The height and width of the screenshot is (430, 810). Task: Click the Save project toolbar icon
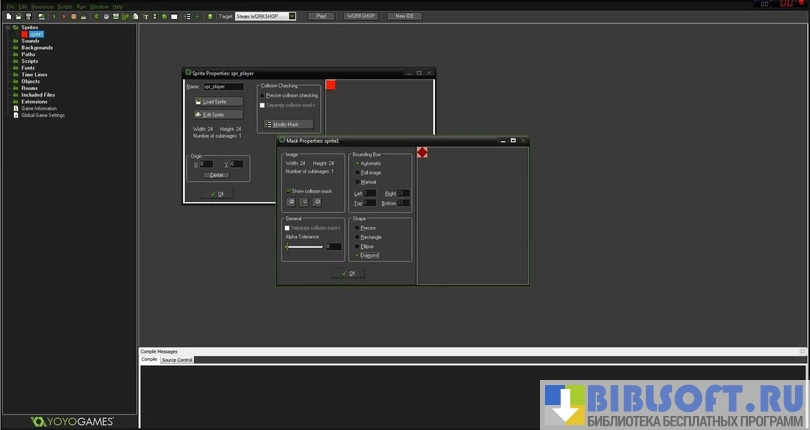click(x=29, y=17)
